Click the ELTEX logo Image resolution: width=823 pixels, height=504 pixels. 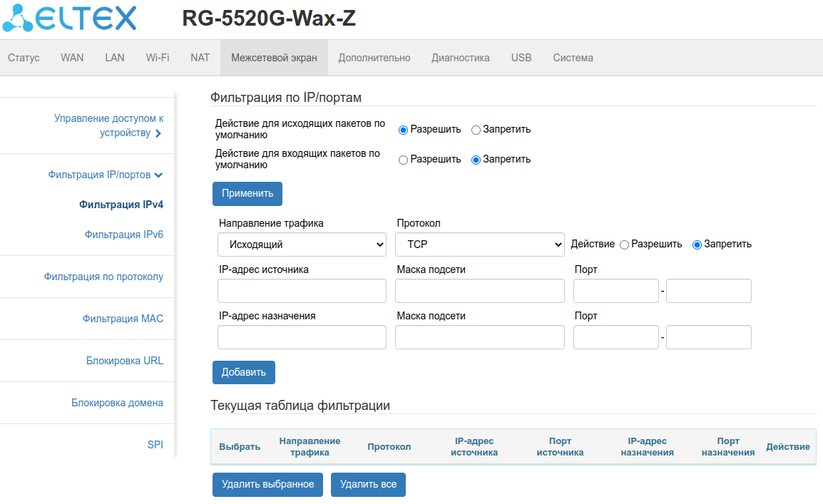[69, 19]
